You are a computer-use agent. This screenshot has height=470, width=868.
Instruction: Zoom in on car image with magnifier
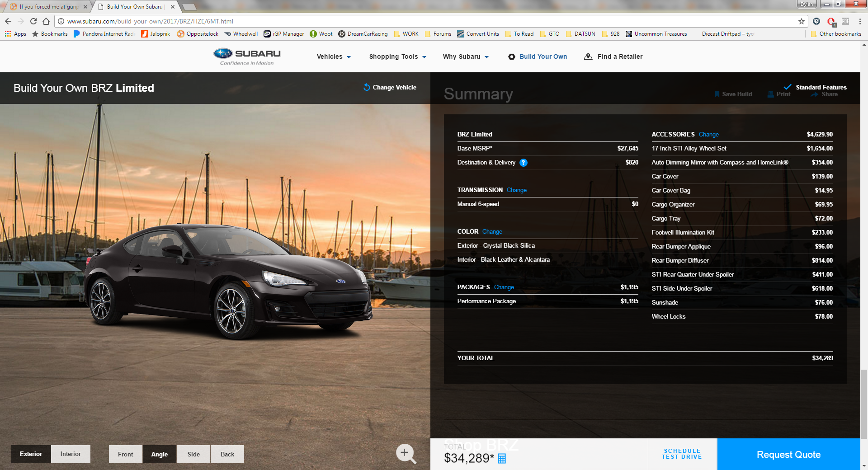pyautogui.click(x=406, y=453)
